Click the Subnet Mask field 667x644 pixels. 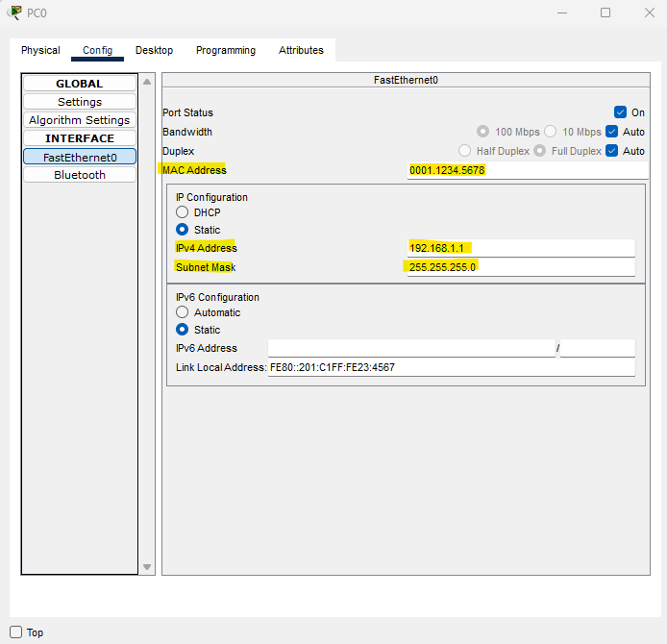521,267
